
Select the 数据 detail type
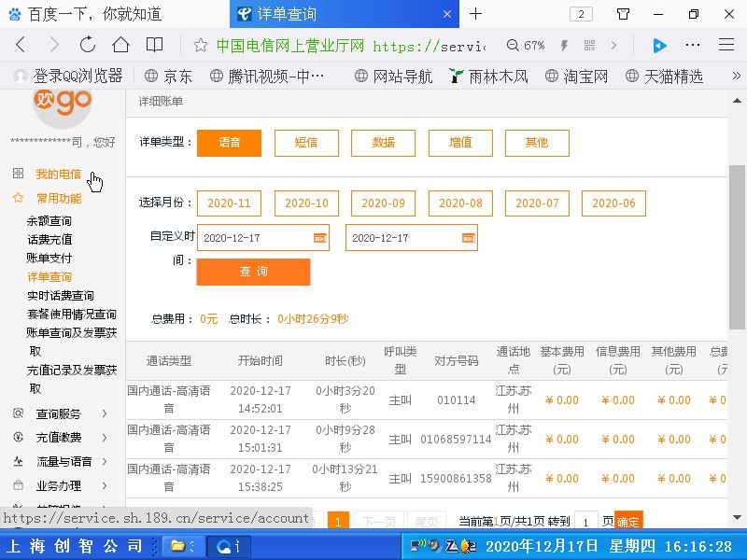[x=383, y=143]
